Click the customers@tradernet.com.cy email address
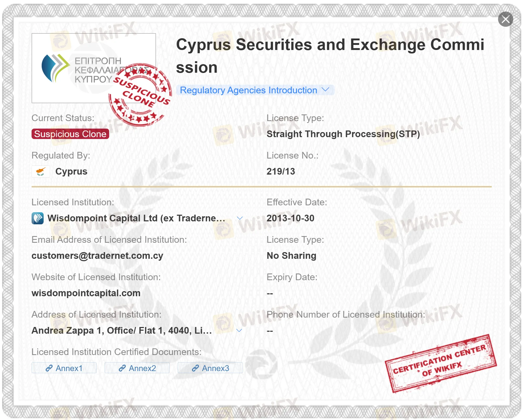This screenshot has height=420, width=522. (97, 256)
